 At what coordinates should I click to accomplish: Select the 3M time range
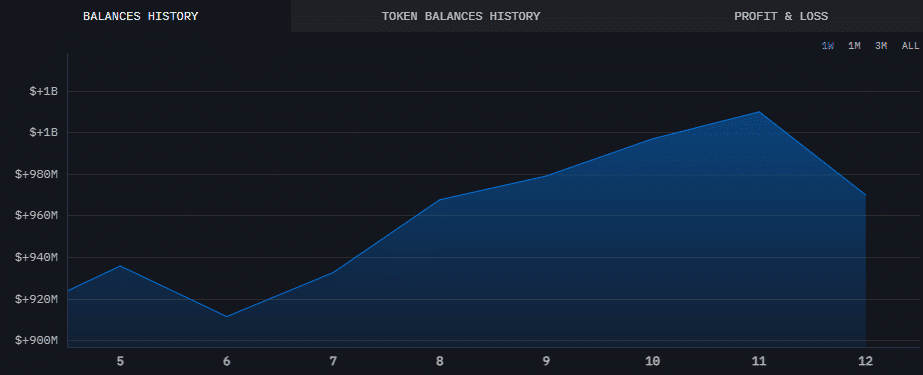(x=881, y=46)
